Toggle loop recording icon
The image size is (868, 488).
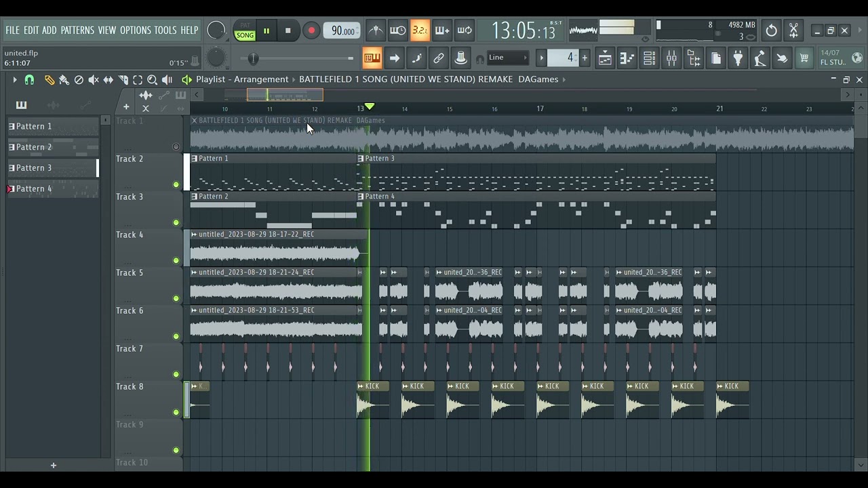pos(465,30)
